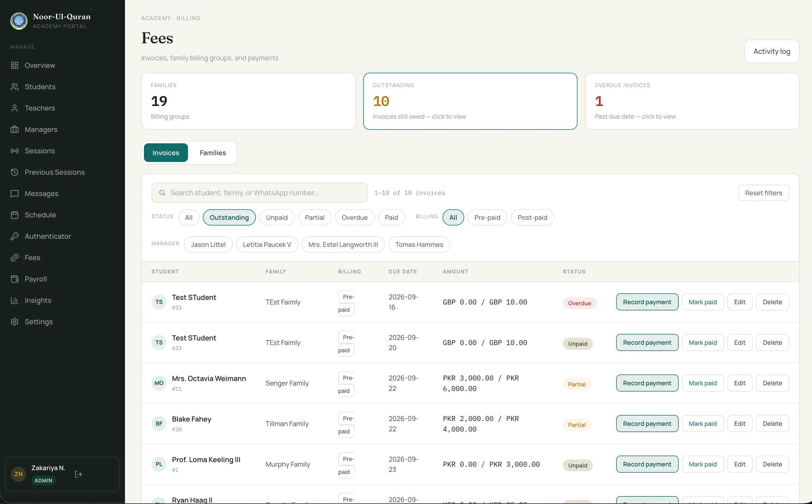
Task: Click the Authenticator key icon
Action: point(14,236)
